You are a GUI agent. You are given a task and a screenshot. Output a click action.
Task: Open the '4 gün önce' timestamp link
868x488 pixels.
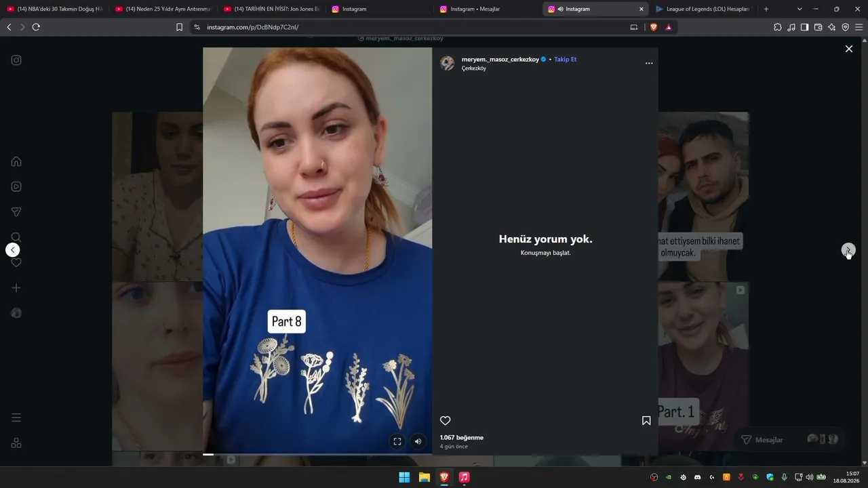(x=454, y=447)
